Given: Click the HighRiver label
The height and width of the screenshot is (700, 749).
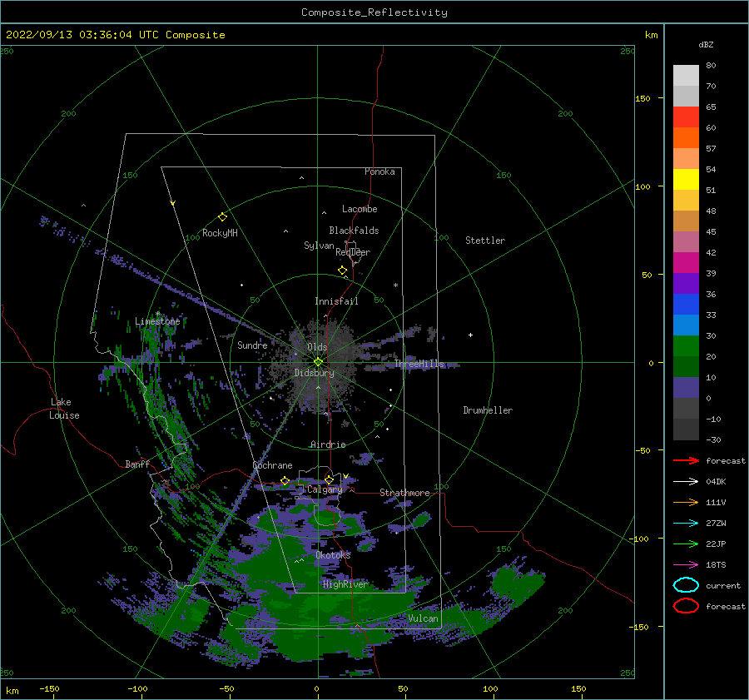Looking at the screenshot, I should click(345, 584).
